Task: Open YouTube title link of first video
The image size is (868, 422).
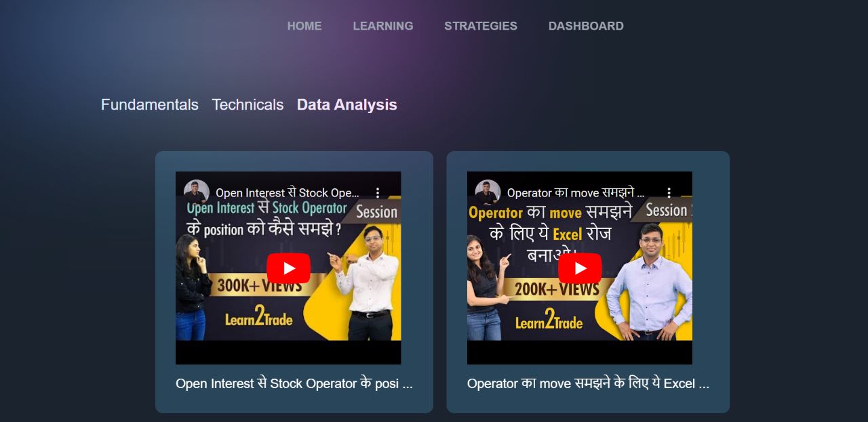Action: (288, 193)
